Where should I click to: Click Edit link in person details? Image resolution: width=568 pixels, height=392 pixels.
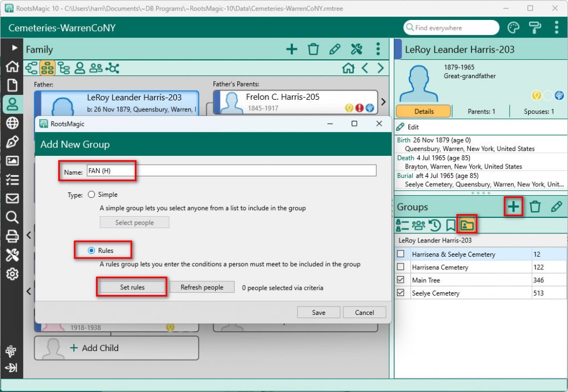coord(408,127)
